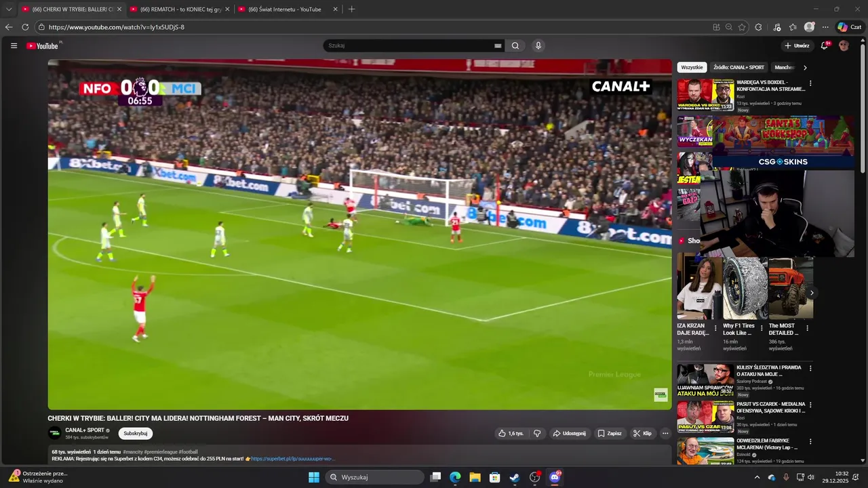Open YouTube notifications bell

[825, 45]
